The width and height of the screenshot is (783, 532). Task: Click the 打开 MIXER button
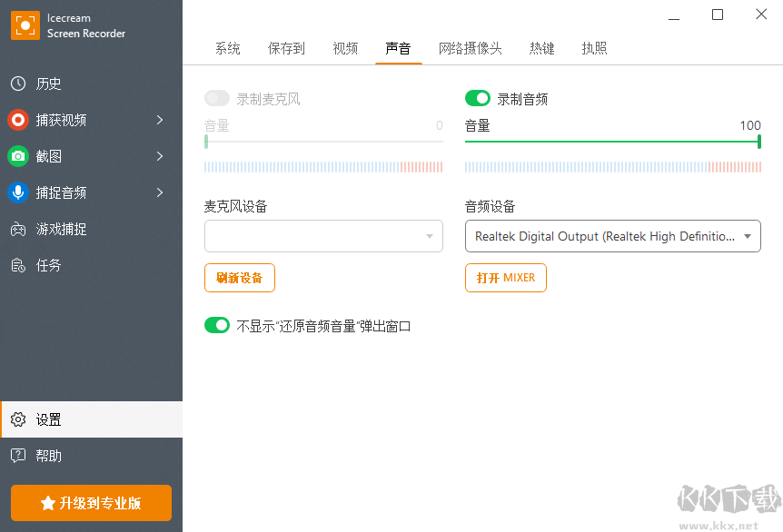tap(506, 278)
